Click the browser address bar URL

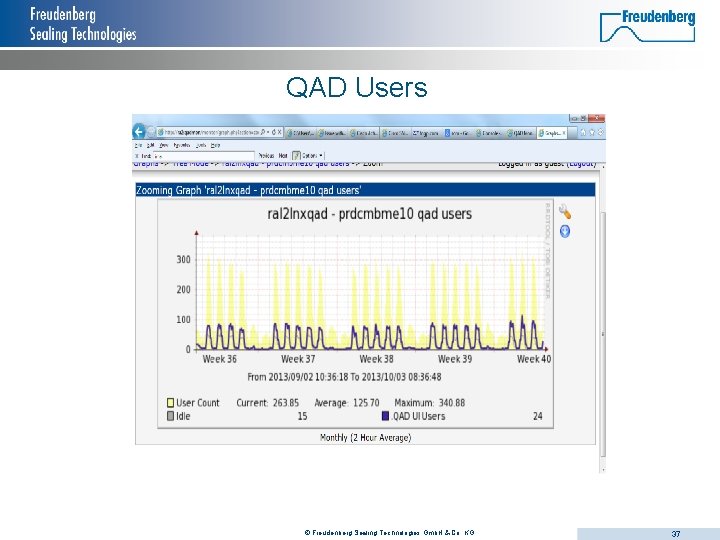point(212,132)
